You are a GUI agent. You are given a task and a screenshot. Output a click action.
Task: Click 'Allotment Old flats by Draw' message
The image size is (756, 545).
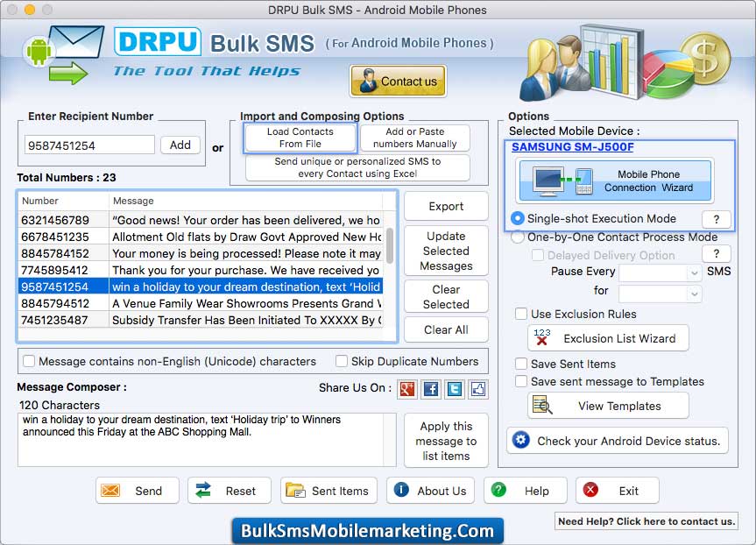246,237
